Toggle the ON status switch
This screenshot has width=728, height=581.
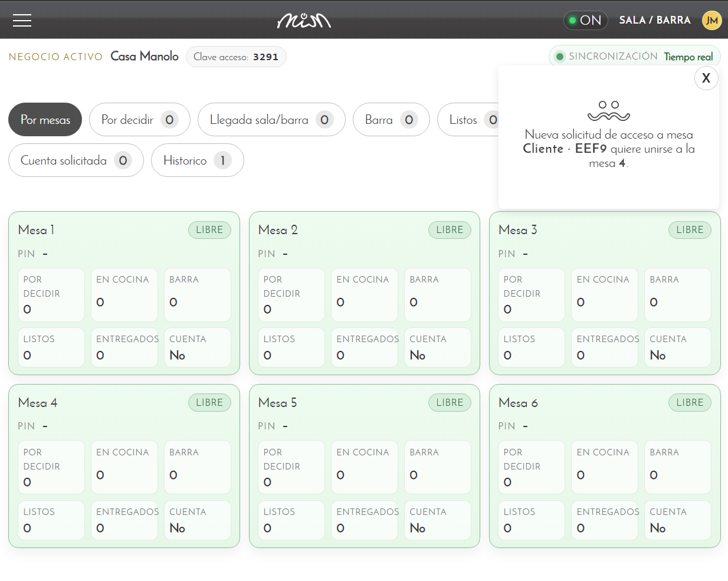(585, 20)
